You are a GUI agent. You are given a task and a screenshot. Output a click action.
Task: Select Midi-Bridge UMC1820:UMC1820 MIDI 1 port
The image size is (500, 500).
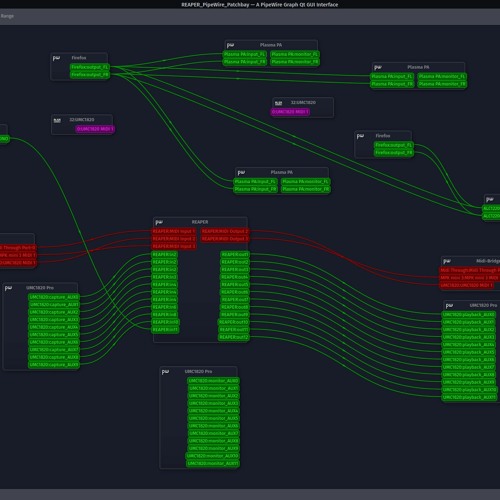pos(466,285)
